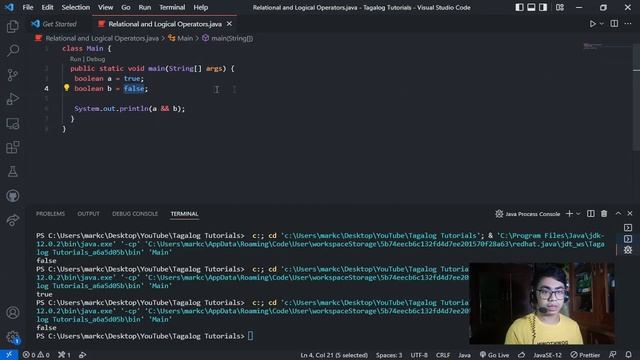Select language mode Java in status bar
The image size is (640, 360).
464,355
